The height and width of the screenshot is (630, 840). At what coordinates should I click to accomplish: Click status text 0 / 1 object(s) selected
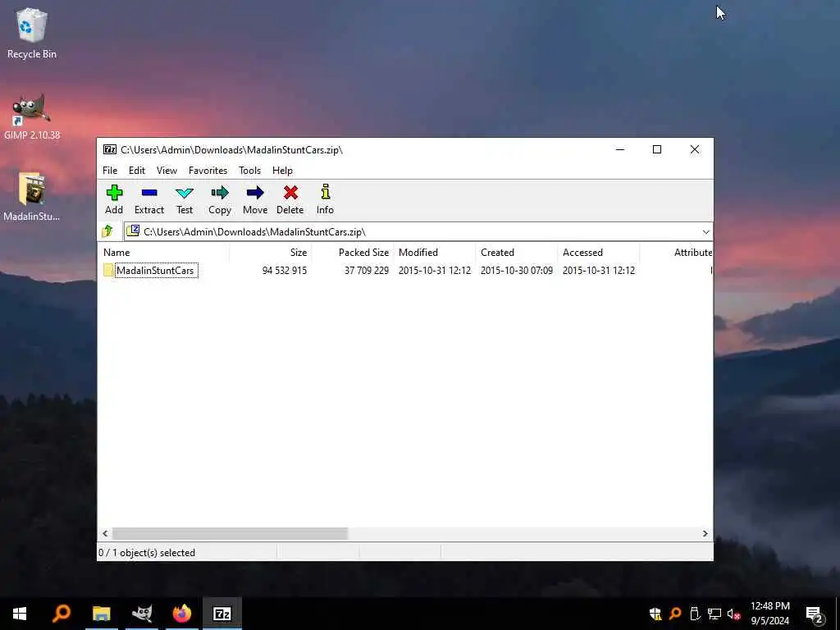[147, 553]
